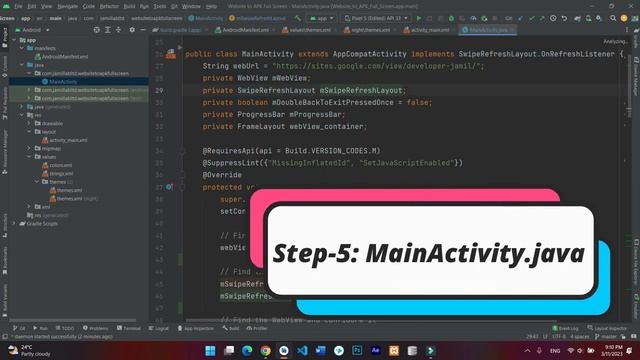Click the editor tabs more options dots
The width and height of the screenshot is (640, 360).
627,30
